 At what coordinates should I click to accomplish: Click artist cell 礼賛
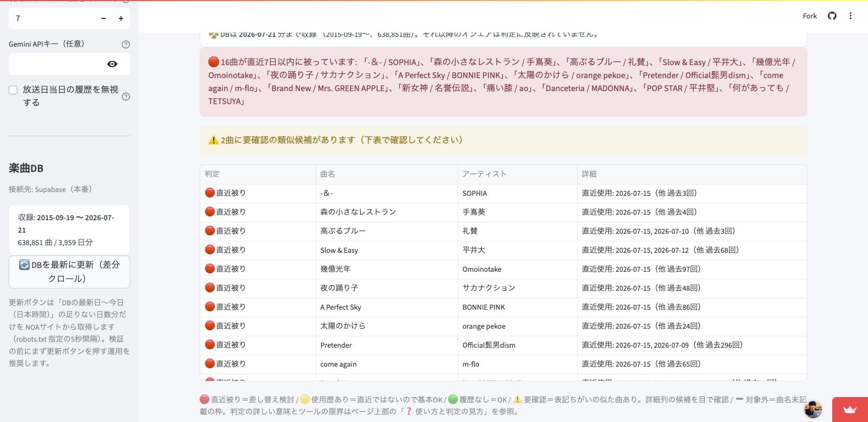point(518,231)
